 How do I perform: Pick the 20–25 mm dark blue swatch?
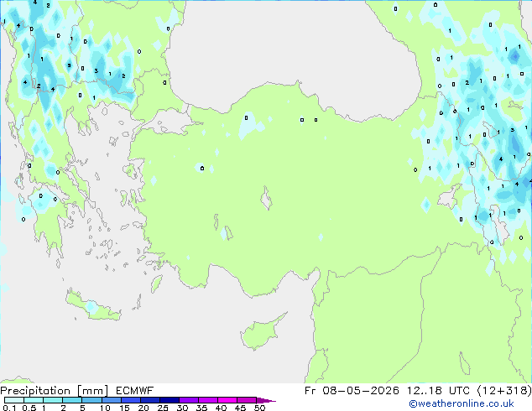click(x=150, y=400)
